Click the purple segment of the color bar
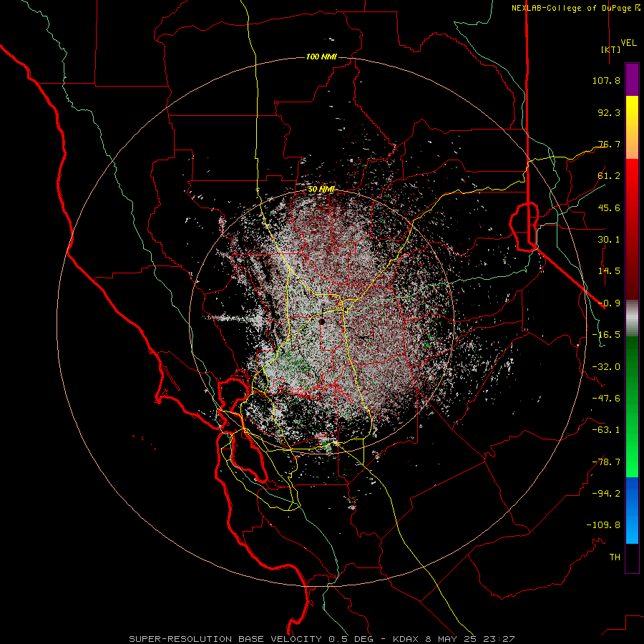The width and height of the screenshot is (644, 644). pyautogui.click(x=632, y=79)
